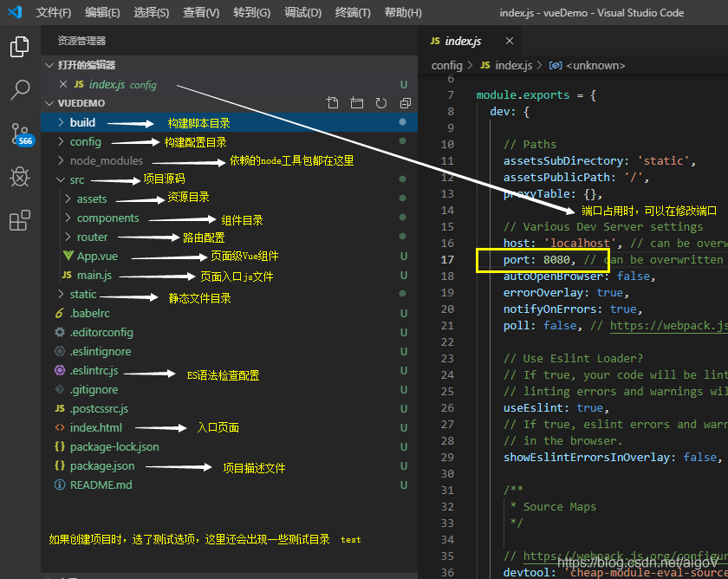Close the index.js editor tab

[x=510, y=41]
